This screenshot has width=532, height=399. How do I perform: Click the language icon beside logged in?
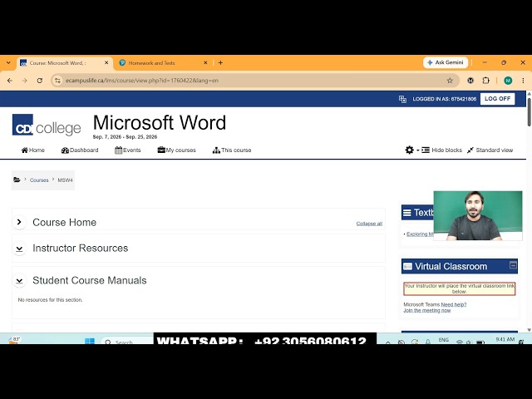coord(402,99)
